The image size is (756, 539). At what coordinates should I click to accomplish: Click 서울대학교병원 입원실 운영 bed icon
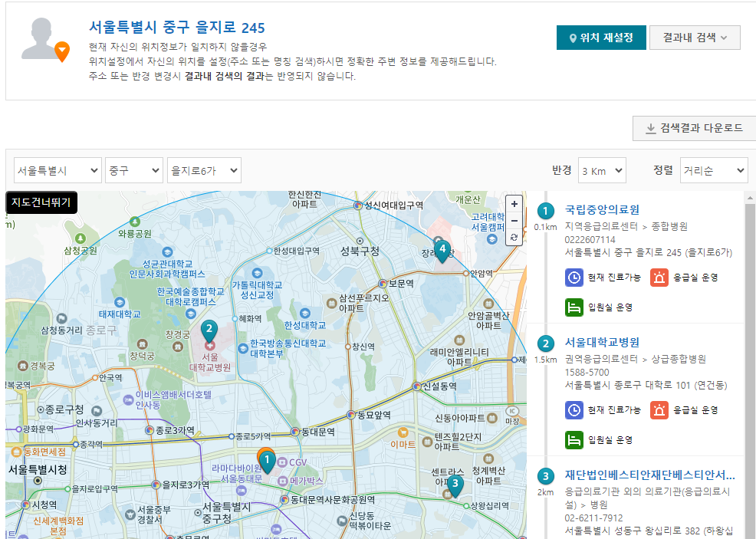[574, 439]
